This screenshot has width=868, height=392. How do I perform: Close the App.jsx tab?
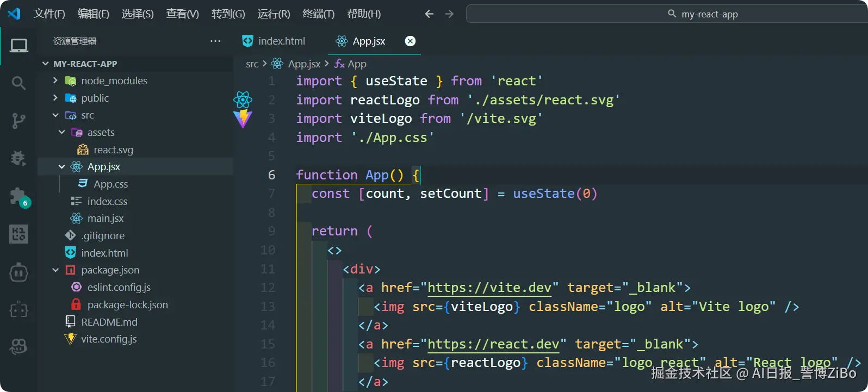pyautogui.click(x=410, y=41)
